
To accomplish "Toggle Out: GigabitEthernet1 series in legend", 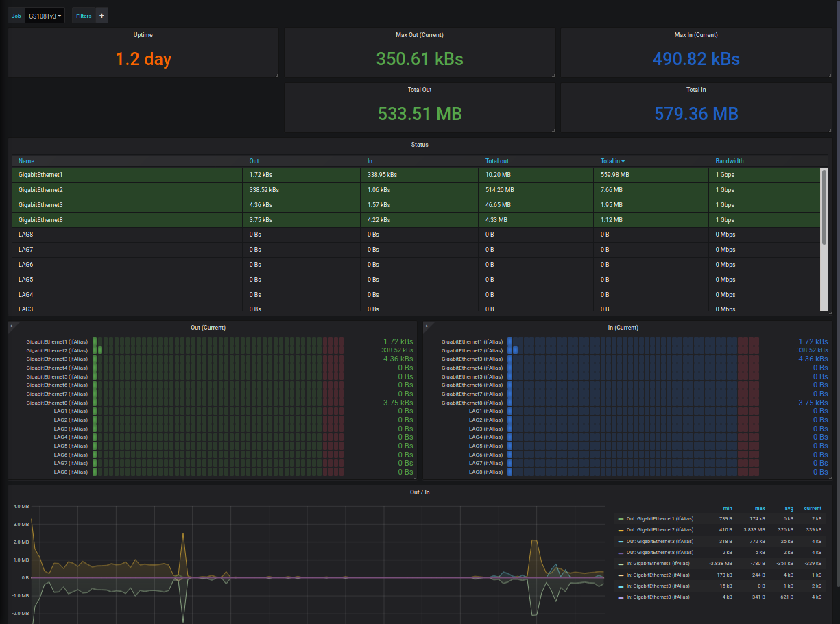I will [x=660, y=519].
